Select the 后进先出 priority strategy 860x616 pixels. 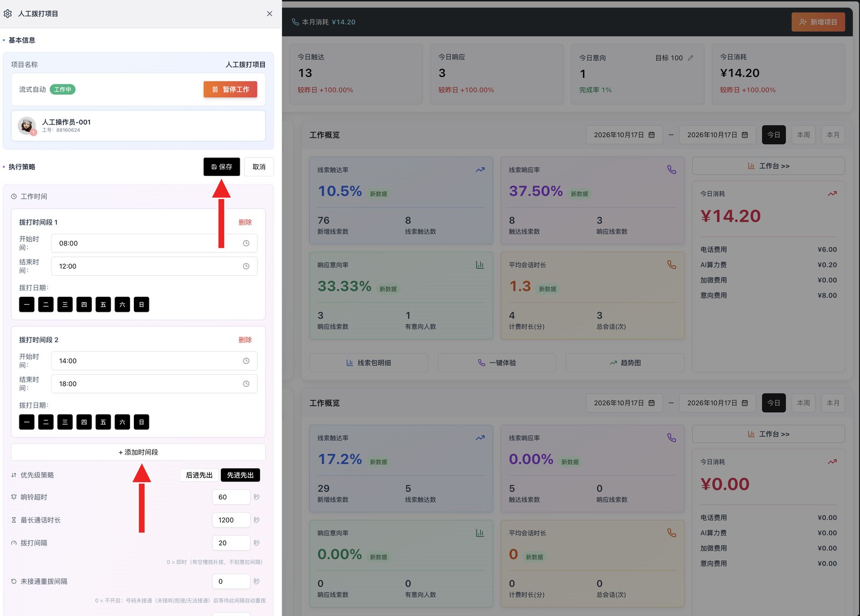tap(199, 475)
